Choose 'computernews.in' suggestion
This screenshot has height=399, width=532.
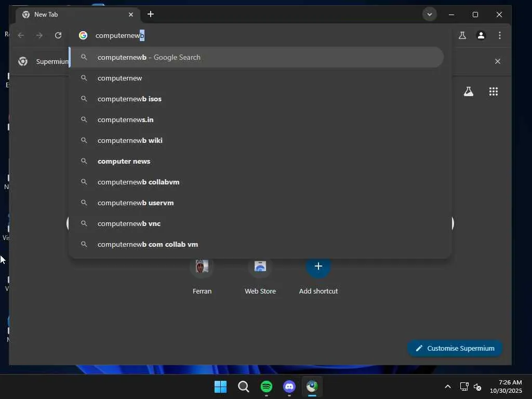click(257, 119)
